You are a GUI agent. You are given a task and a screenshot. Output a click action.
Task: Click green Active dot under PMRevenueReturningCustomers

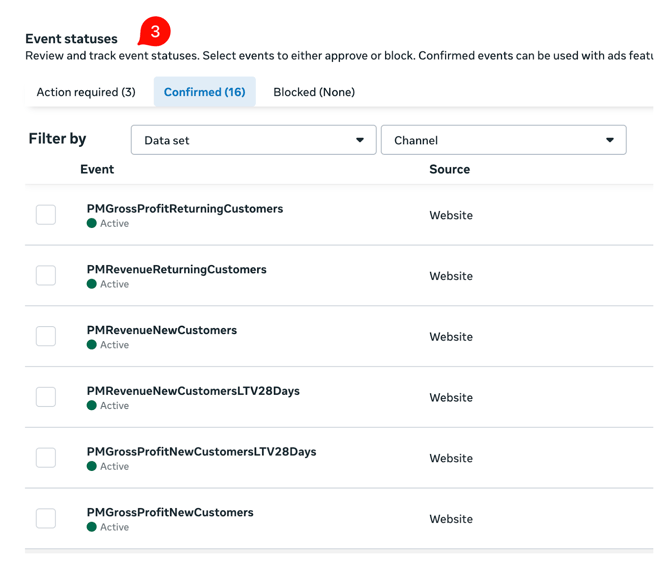[92, 285]
